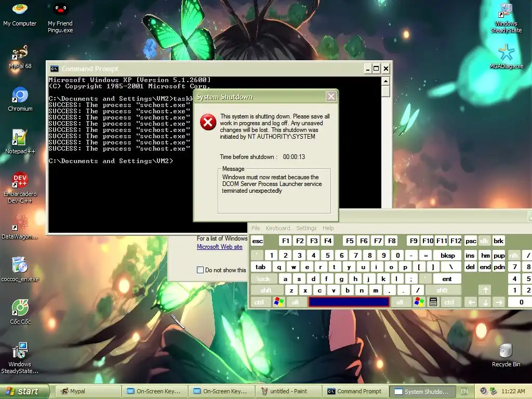Toggle the left alt key on the keyboard

(x=296, y=302)
